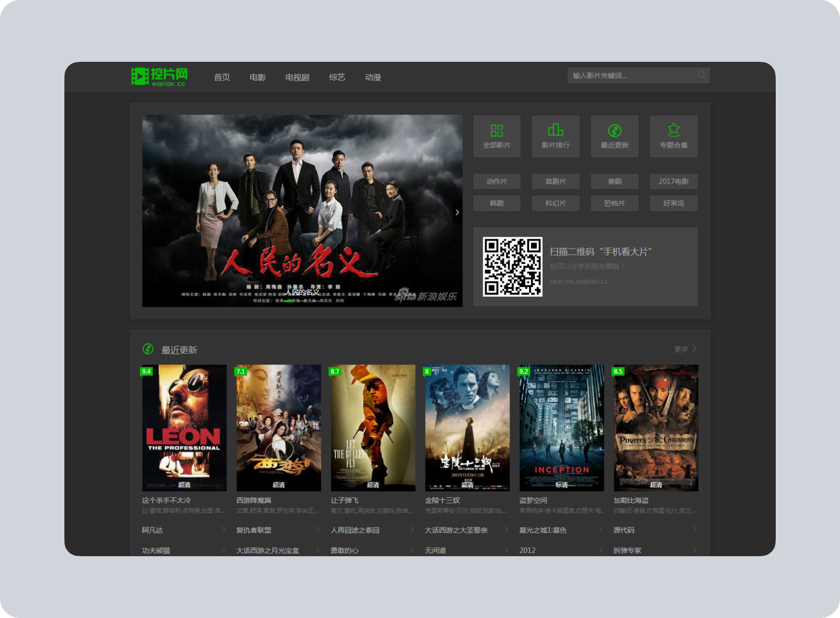Click the chevron beside 源代码
Screen dimensions: 840x618
[x=695, y=530]
